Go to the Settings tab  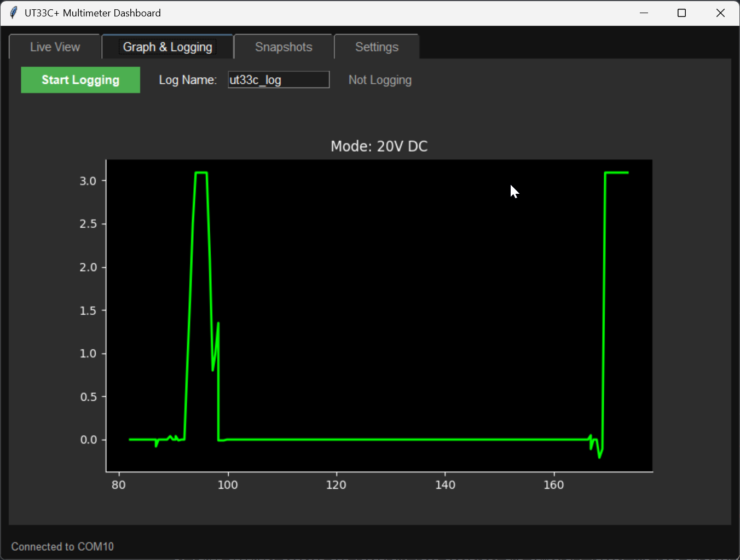pos(377,47)
